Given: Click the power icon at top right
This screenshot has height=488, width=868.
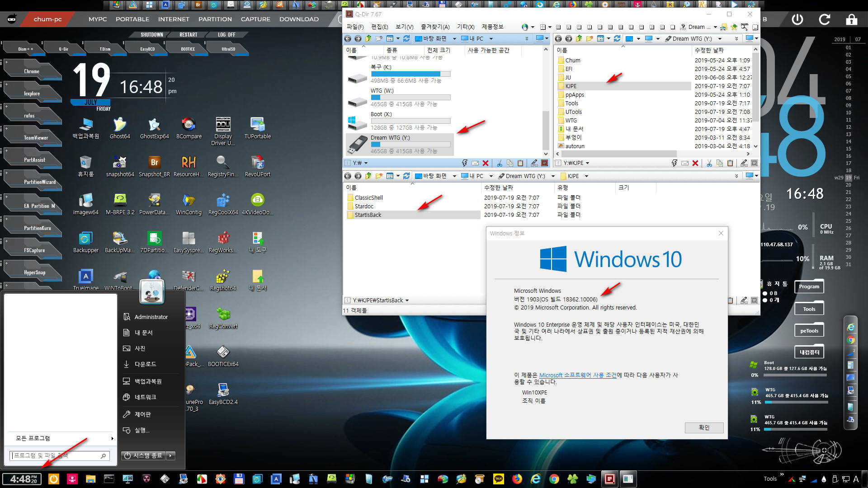Looking at the screenshot, I should 797,19.
